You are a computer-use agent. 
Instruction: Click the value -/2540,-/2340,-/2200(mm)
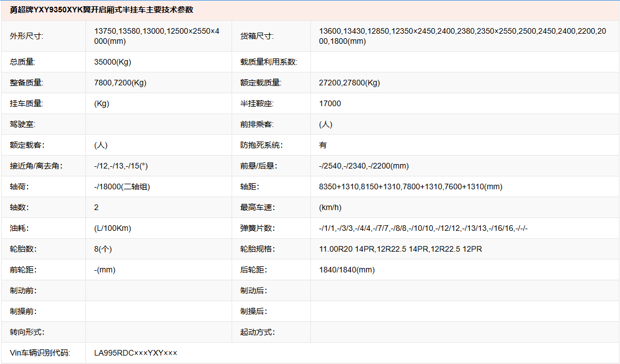click(x=364, y=166)
